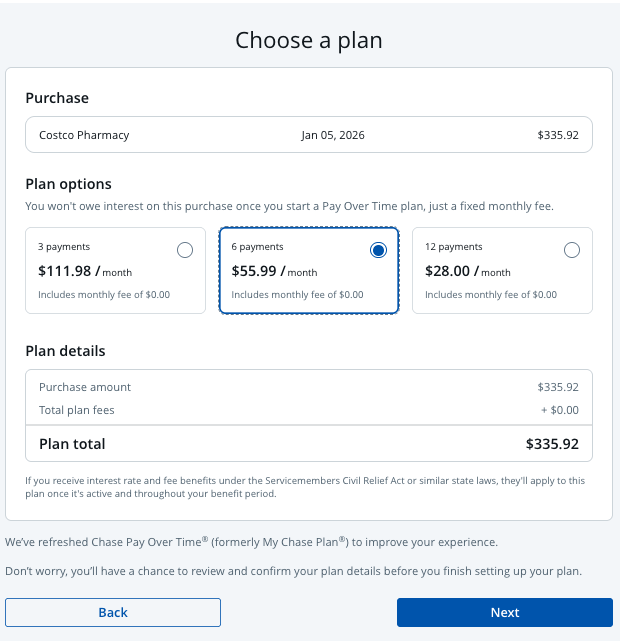Click the $111.98 / month price
This screenshot has width=620, height=641.
85,271
